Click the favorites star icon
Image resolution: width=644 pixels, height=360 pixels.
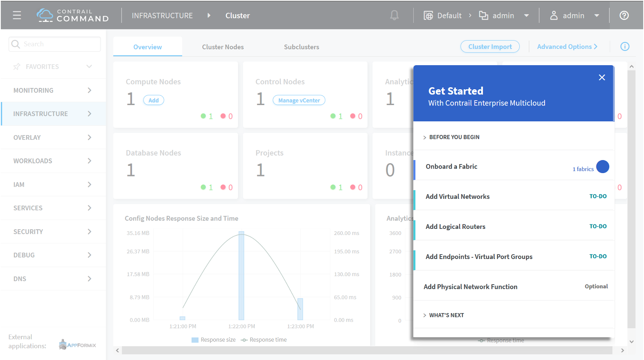17,67
